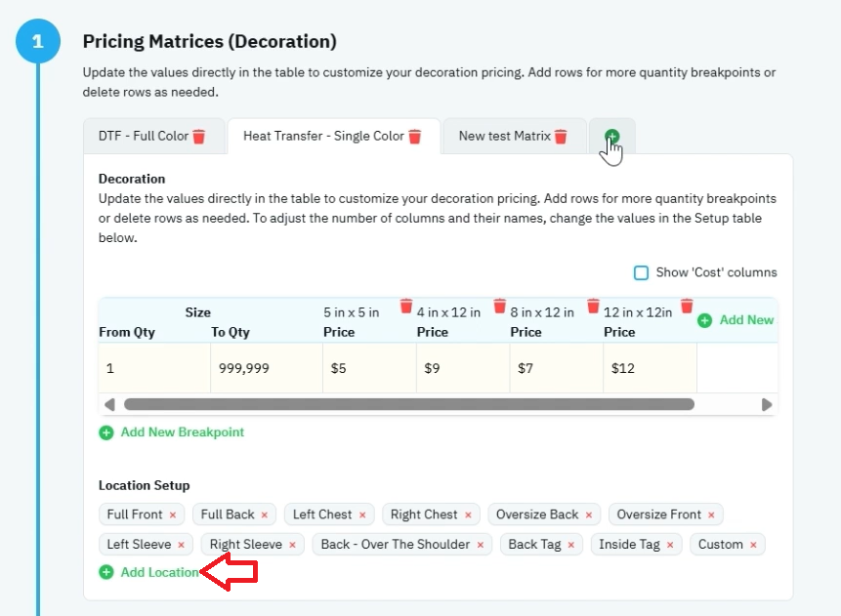Edit the From Qty cell value 1

[x=154, y=368]
